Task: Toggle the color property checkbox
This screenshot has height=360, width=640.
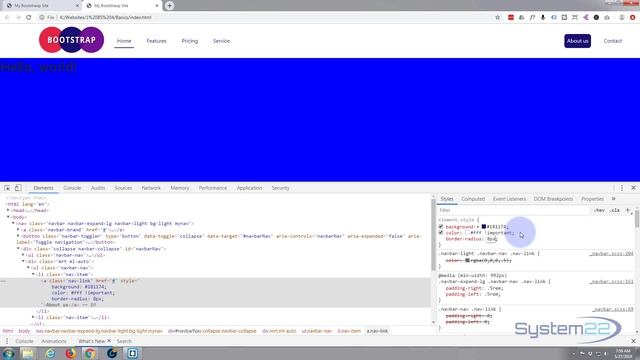Action: tap(441, 233)
